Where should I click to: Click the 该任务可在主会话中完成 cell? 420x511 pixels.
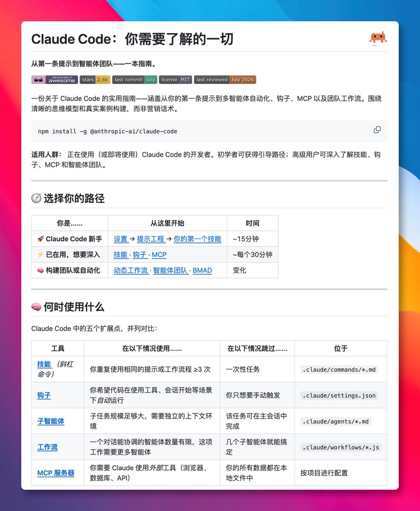pyautogui.click(x=256, y=422)
